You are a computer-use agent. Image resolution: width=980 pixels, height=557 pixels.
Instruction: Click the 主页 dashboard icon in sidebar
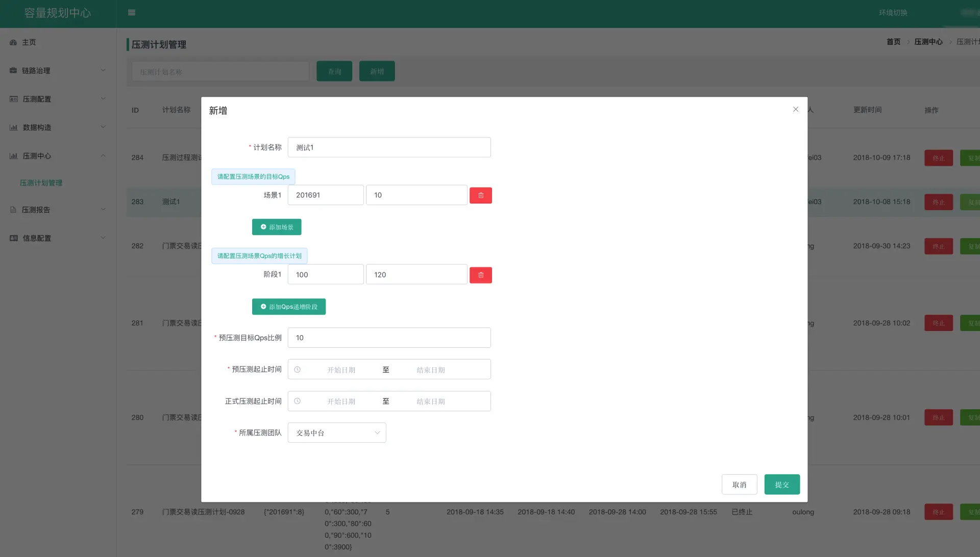pyautogui.click(x=13, y=42)
